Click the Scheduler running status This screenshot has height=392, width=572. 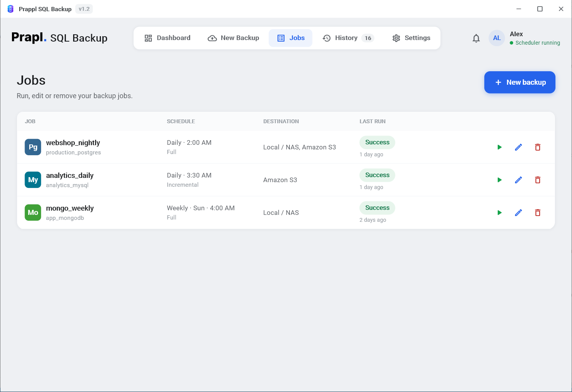click(535, 43)
